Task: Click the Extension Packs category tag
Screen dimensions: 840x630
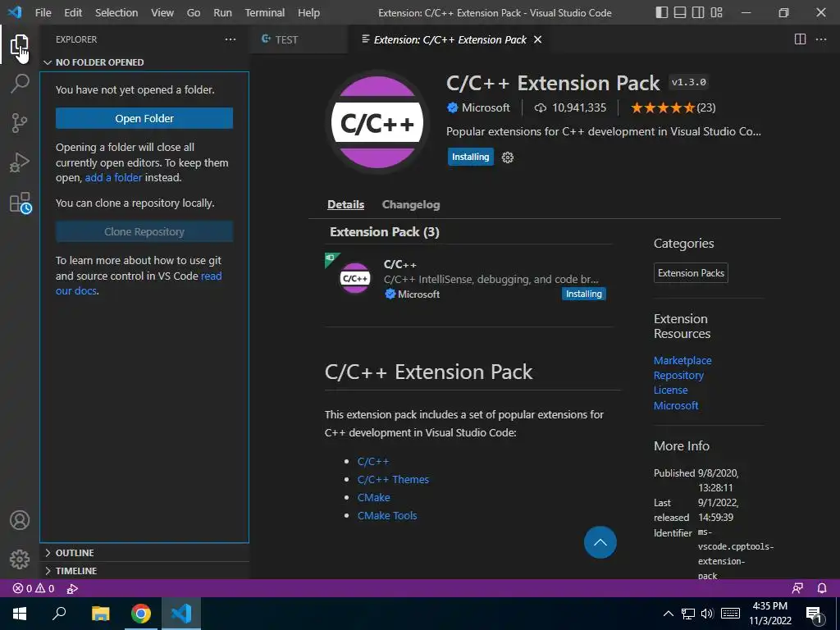Action: click(691, 272)
